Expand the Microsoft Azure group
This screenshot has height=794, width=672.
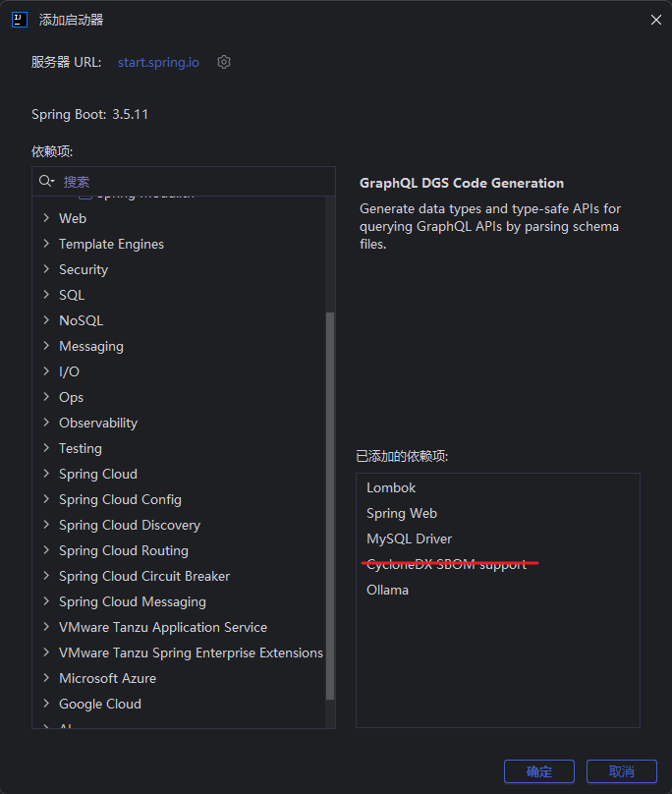point(46,678)
